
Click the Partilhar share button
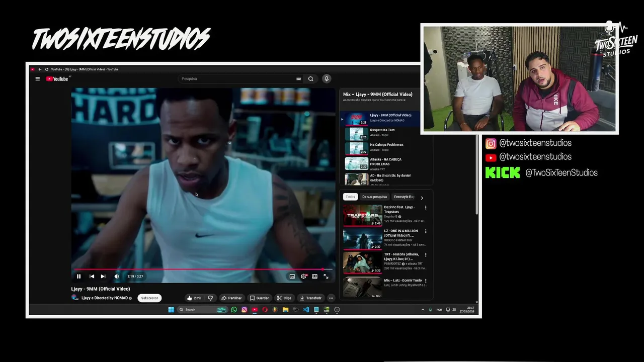point(231,298)
